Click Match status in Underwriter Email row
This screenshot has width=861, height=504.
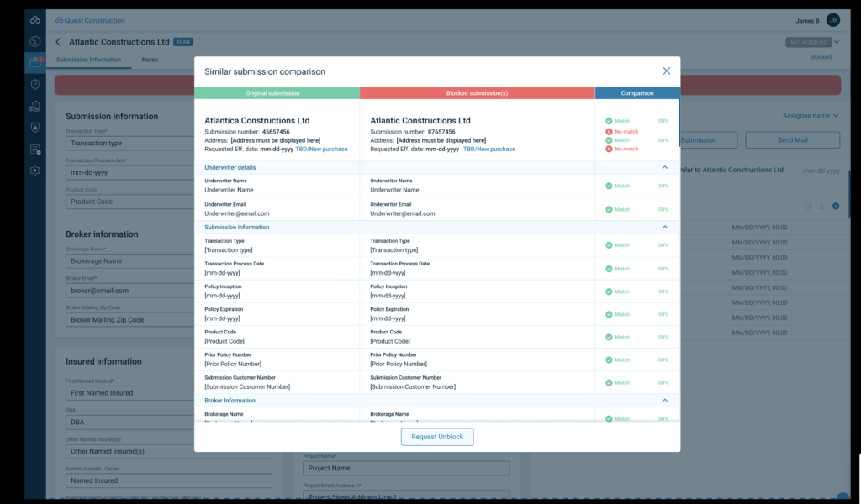coord(618,209)
